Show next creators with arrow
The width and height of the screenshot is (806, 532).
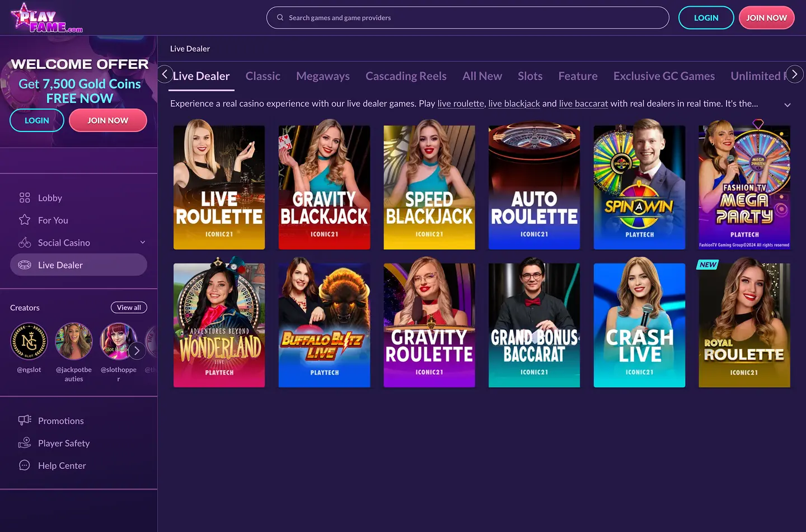(137, 351)
